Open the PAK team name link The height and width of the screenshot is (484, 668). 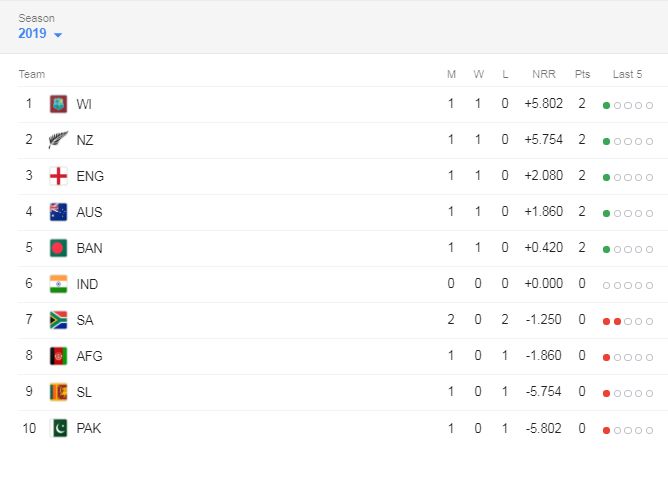89,428
